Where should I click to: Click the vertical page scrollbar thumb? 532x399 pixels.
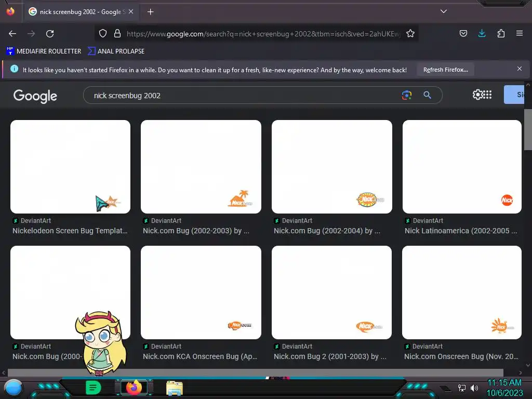tap(528, 129)
